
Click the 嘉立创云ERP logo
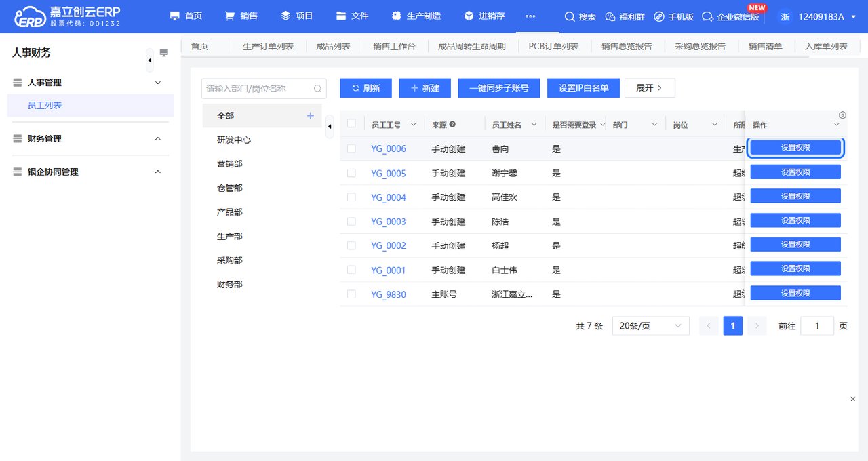[x=66, y=16]
